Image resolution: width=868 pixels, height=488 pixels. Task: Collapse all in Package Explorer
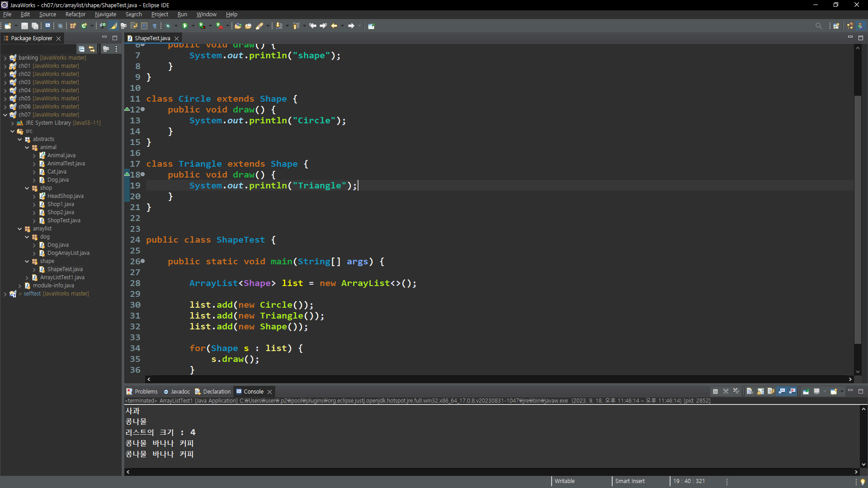click(81, 49)
